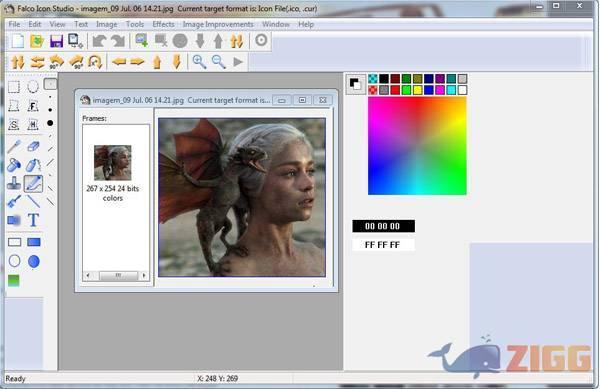Open the Edit menu
This screenshot has height=389, width=600.
click(x=34, y=24)
